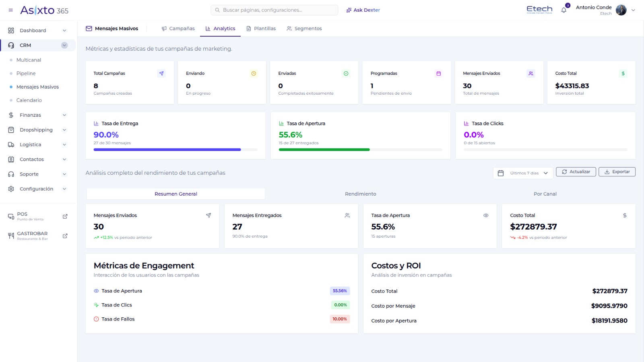
Task: Expand the account menu chevron
Action: pos(633,10)
